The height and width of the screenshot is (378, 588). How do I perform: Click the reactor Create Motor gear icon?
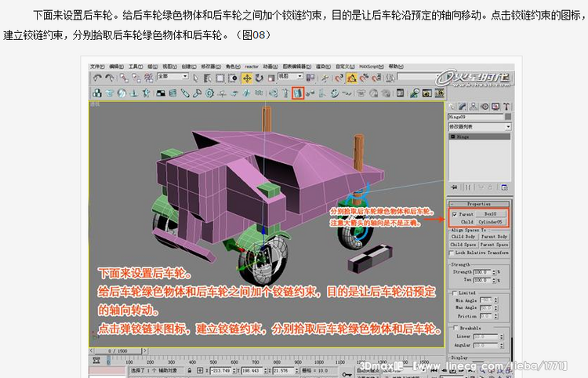coord(209,93)
